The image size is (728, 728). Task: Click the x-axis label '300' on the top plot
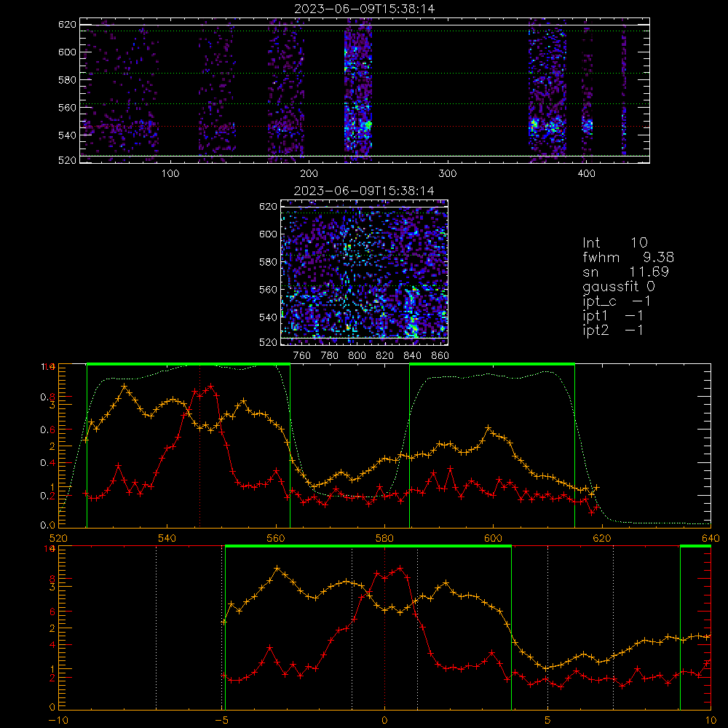(x=448, y=173)
